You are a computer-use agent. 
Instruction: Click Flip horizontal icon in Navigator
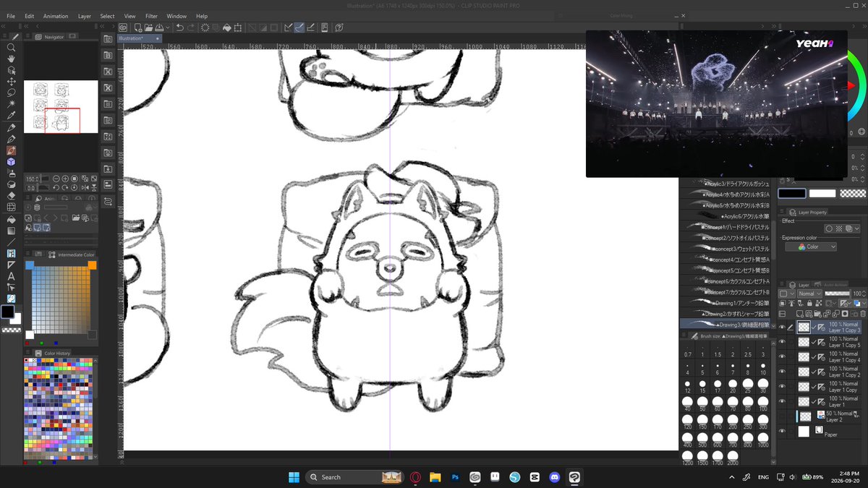point(84,187)
